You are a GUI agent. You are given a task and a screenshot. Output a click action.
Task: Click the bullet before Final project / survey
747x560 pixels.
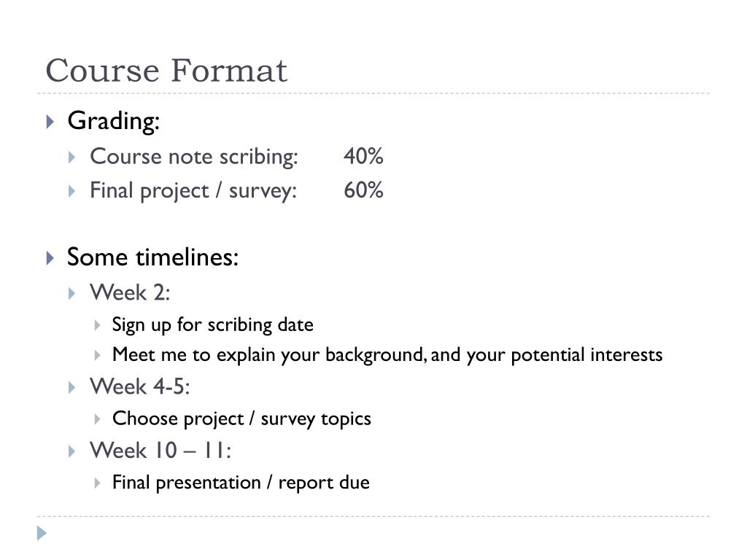pyautogui.click(x=72, y=192)
